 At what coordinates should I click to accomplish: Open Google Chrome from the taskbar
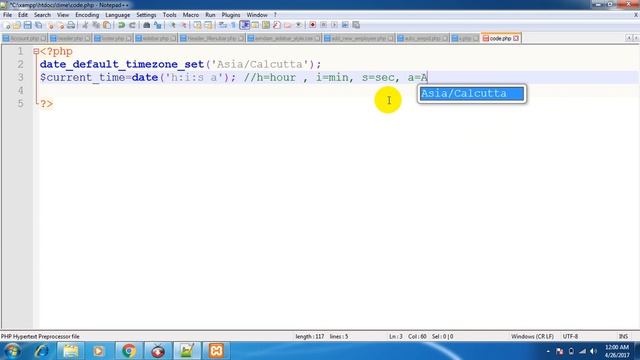[x=129, y=351]
